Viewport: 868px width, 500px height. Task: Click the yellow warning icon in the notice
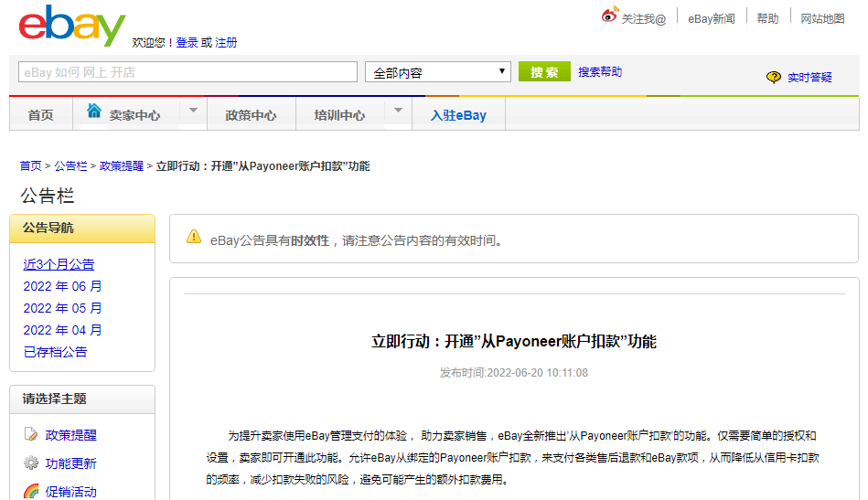coord(194,237)
